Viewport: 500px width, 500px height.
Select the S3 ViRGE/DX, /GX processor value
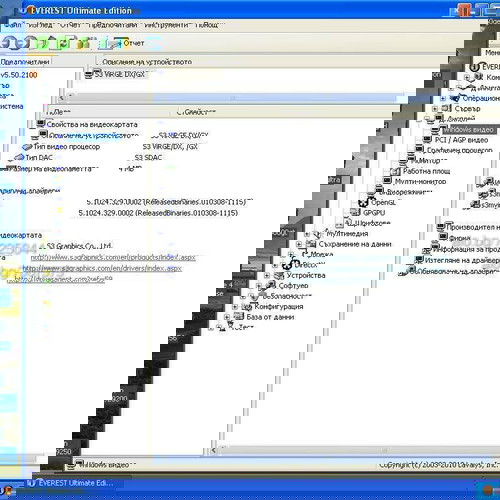(170, 147)
